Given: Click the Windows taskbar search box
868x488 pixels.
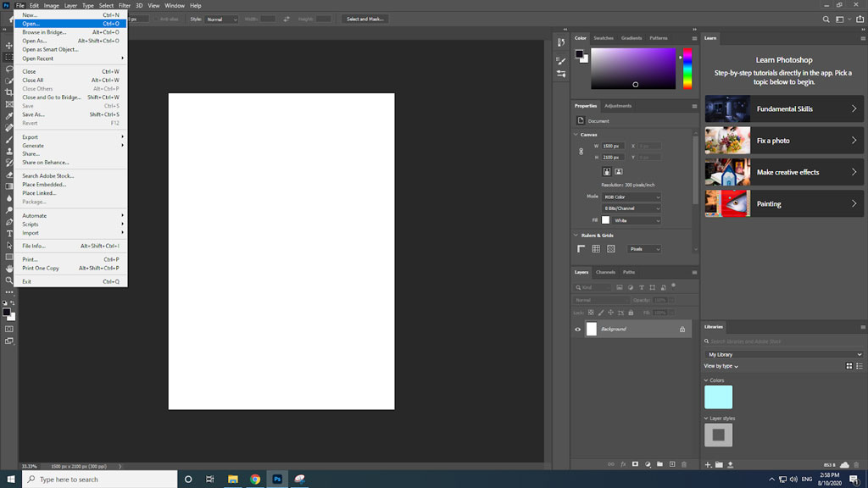Looking at the screenshot, I should [x=100, y=480].
